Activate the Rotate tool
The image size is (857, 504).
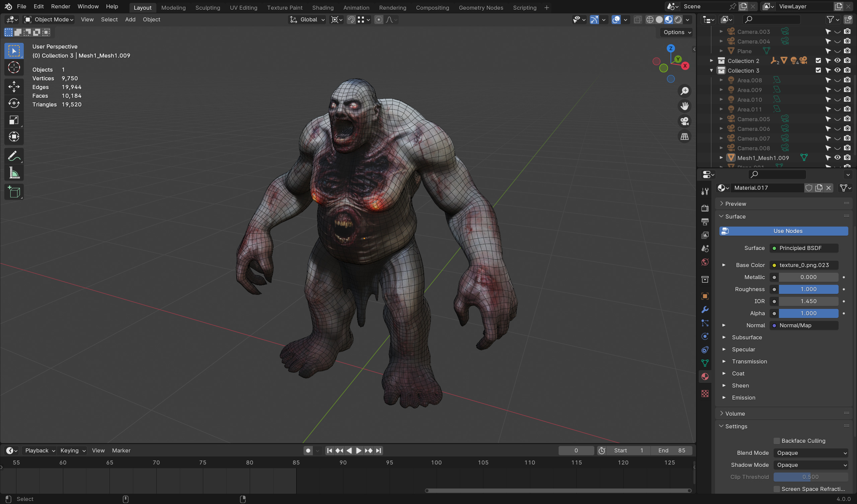tap(14, 103)
